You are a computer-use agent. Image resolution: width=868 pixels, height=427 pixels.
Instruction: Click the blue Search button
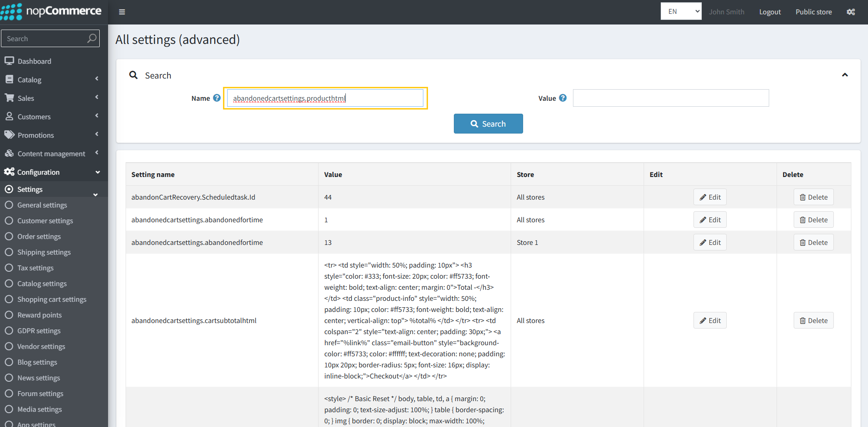click(x=488, y=124)
